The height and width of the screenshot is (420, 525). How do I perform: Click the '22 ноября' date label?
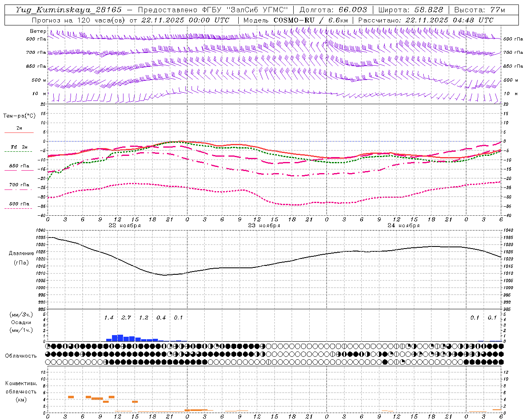pos(125,226)
